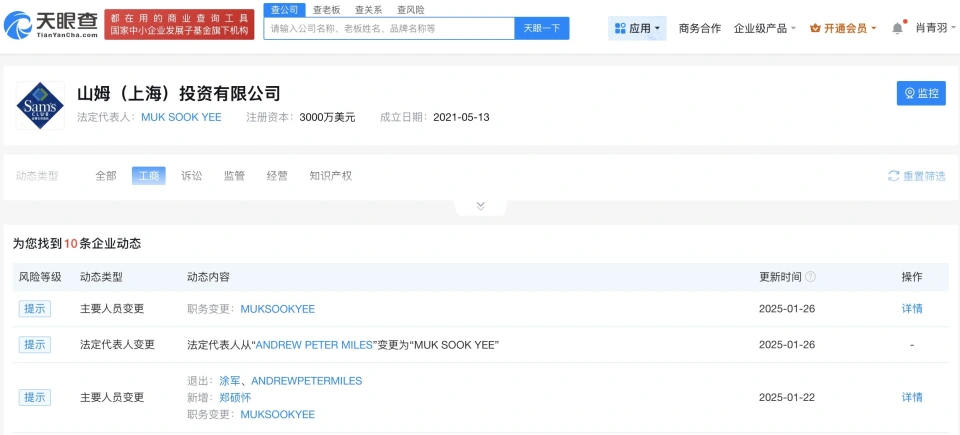The image size is (960, 435).
Task: Expand filter panel with double chevron
Action: click(x=481, y=206)
